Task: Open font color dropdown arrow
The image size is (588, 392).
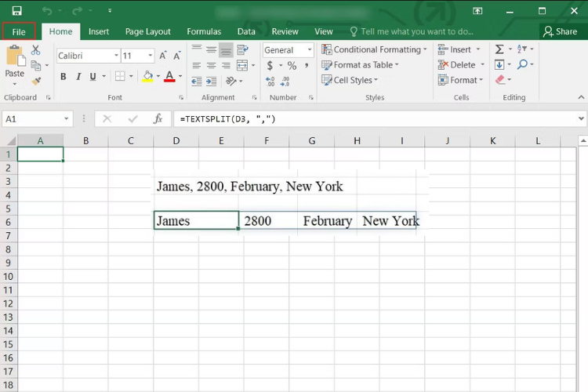Action: pyautogui.click(x=180, y=76)
